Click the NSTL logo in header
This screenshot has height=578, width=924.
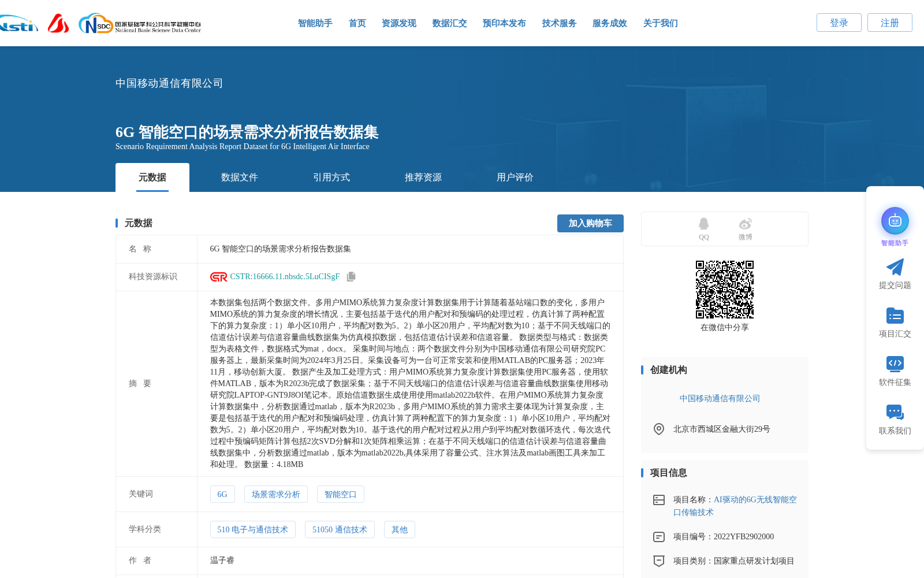18,23
